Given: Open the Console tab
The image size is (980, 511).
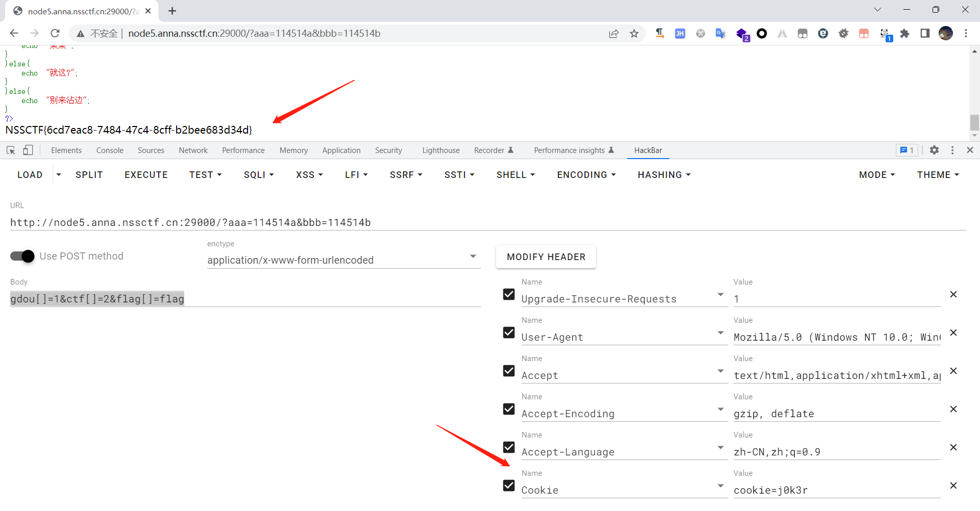Looking at the screenshot, I should [110, 150].
